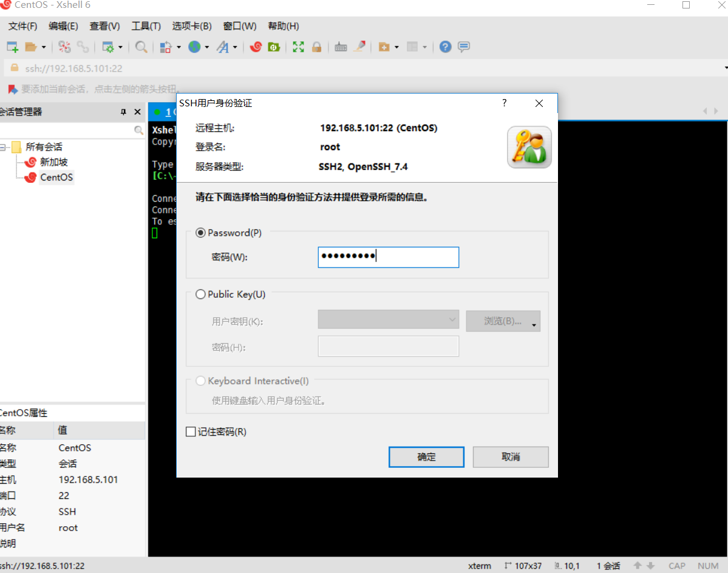Open the 选项卡 menu
Image resolution: width=728 pixels, height=573 pixels.
coord(191,26)
